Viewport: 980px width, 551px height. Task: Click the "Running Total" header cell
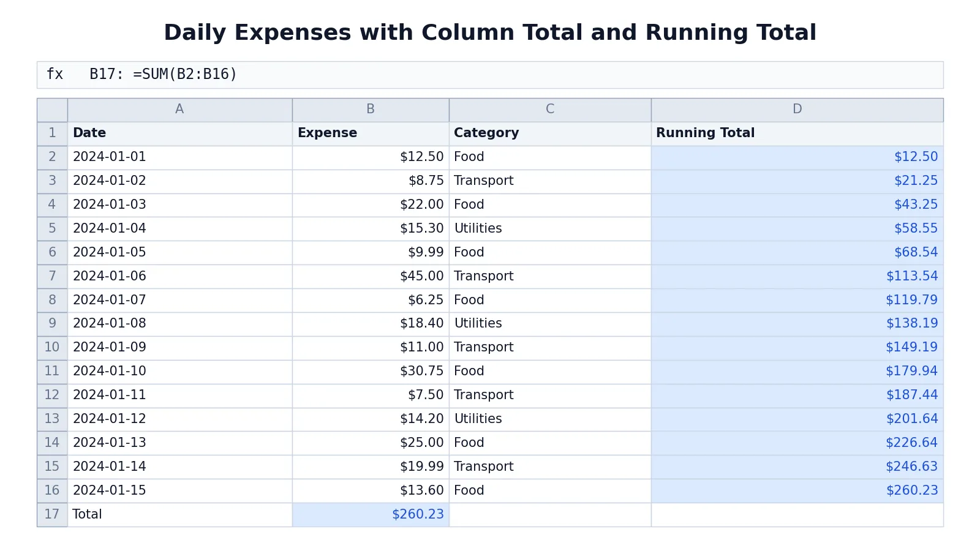click(x=797, y=133)
